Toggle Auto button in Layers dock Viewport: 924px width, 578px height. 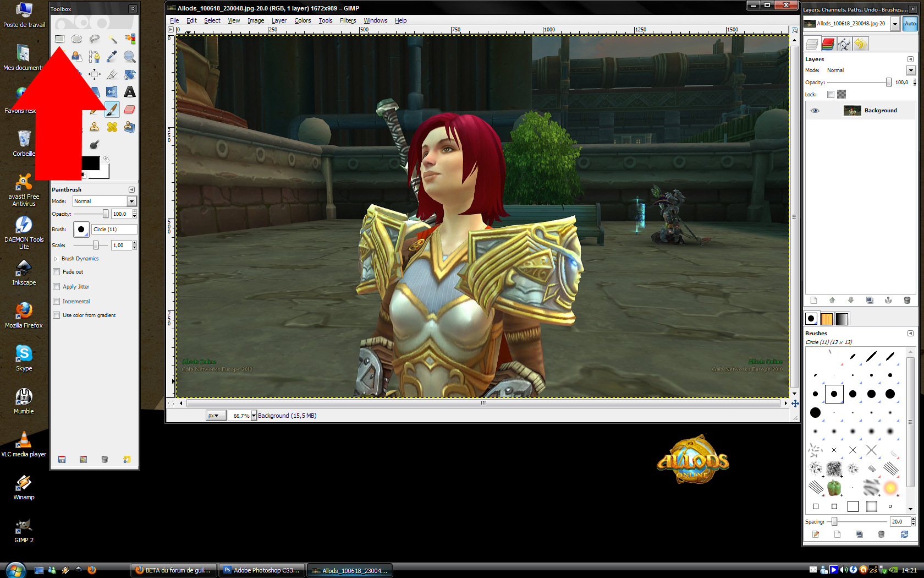[910, 24]
